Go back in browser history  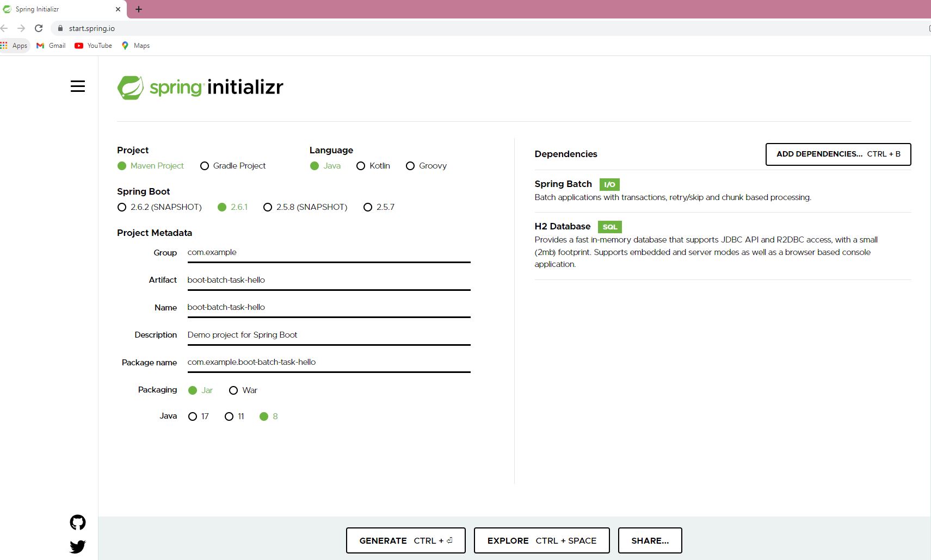(x=4, y=28)
